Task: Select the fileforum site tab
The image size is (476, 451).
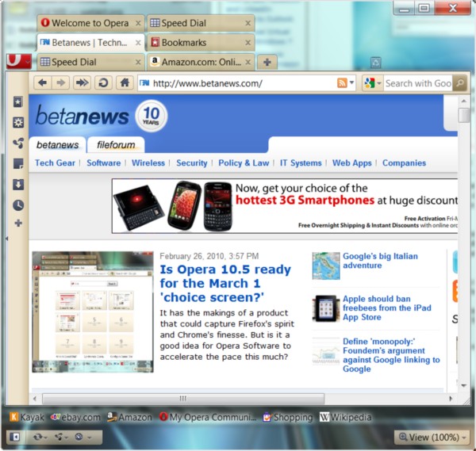Action: point(116,145)
